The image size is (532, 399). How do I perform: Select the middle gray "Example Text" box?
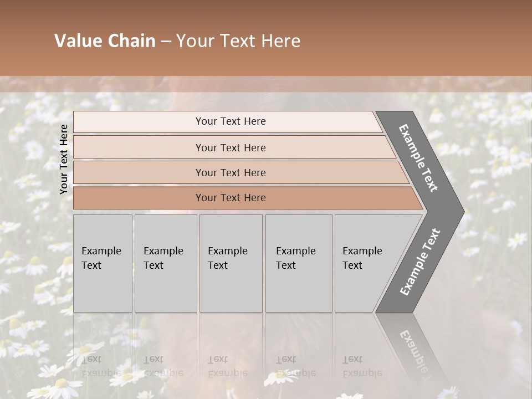pos(230,263)
